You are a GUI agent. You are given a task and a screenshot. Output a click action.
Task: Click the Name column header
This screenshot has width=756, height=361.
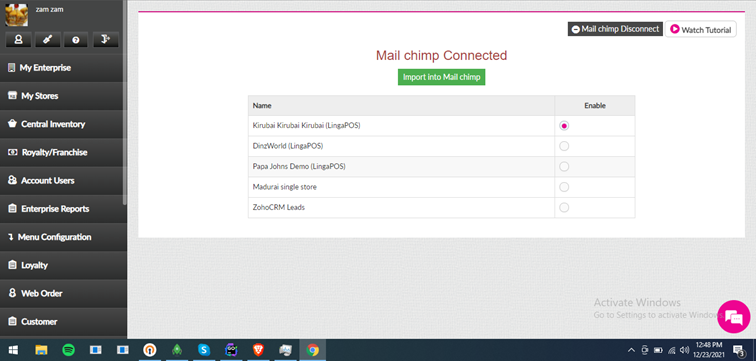click(x=401, y=106)
